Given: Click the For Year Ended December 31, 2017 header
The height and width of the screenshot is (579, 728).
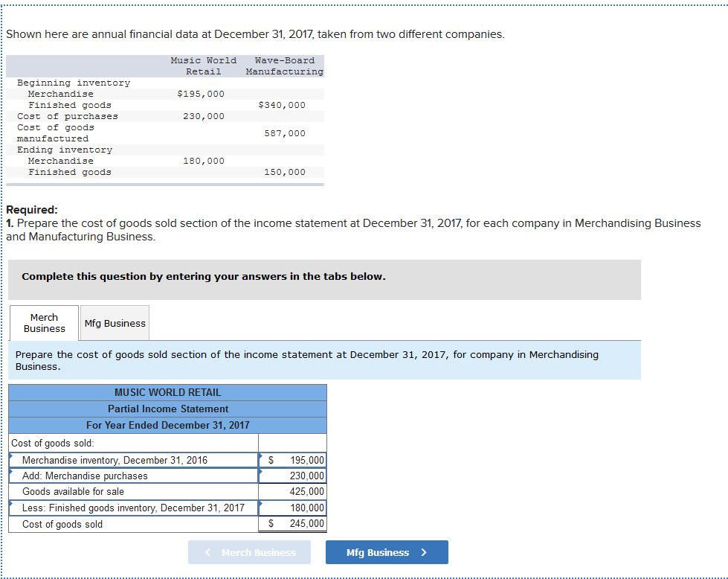Looking at the screenshot, I should tap(167, 425).
